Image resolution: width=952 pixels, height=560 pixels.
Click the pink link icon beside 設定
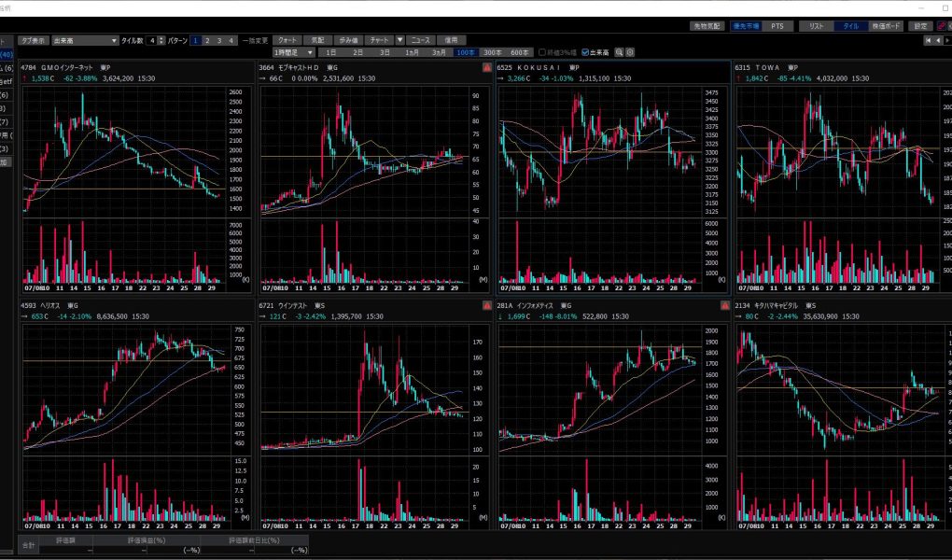[939, 26]
